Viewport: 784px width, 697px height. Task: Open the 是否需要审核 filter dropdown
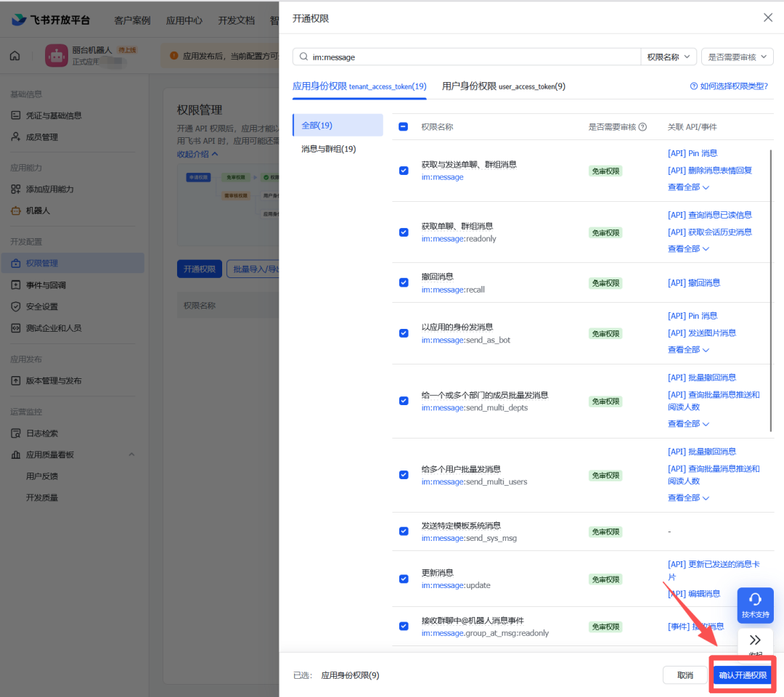(738, 57)
